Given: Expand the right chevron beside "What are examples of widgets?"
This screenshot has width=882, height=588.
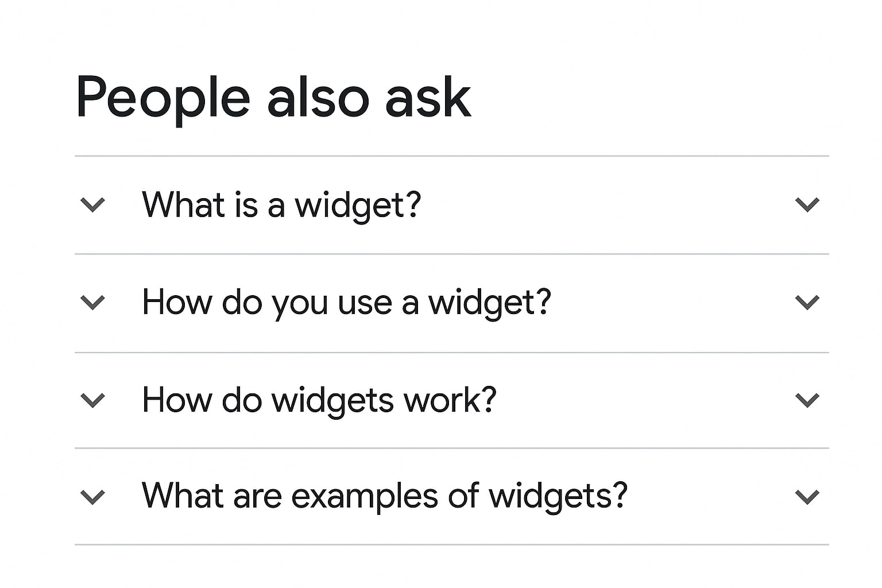Looking at the screenshot, I should tap(808, 496).
